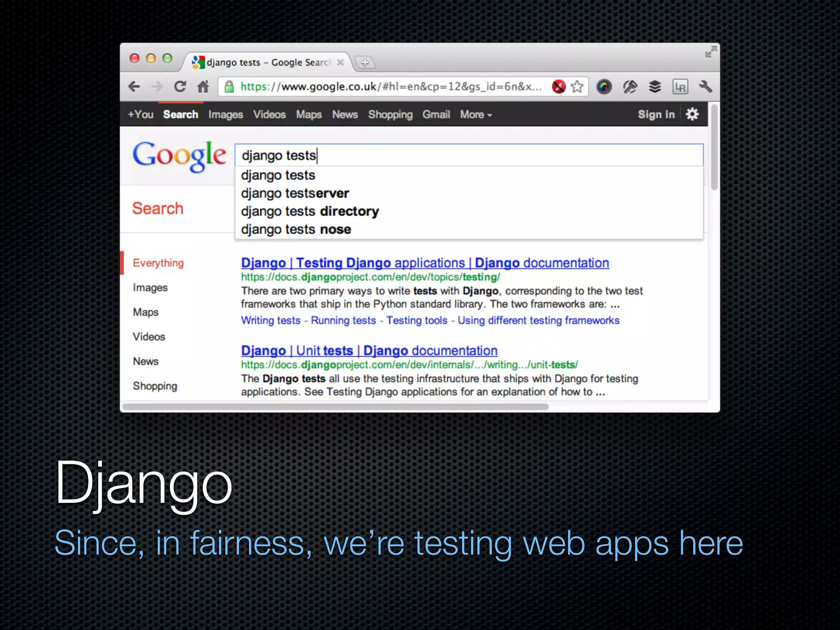This screenshot has width=840, height=630.
Task: Open Images in the Google top bar
Action: point(226,115)
